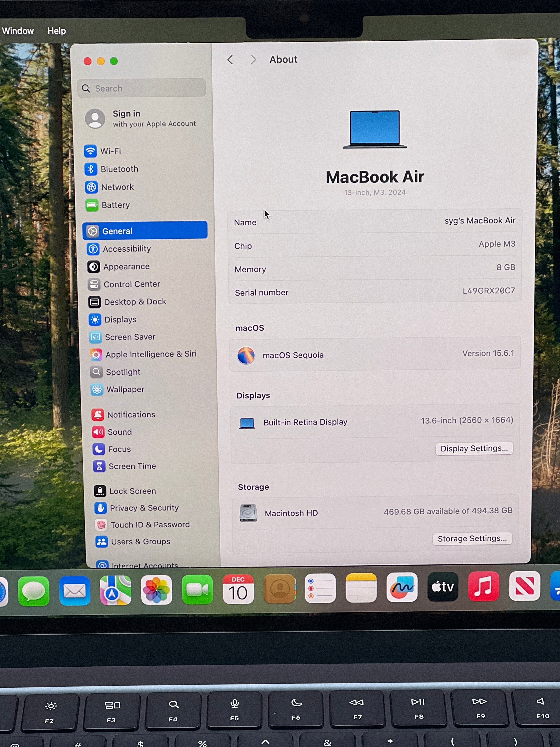Open Screen Time settings
Image resolution: width=560 pixels, height=747 pixels.
125,466
